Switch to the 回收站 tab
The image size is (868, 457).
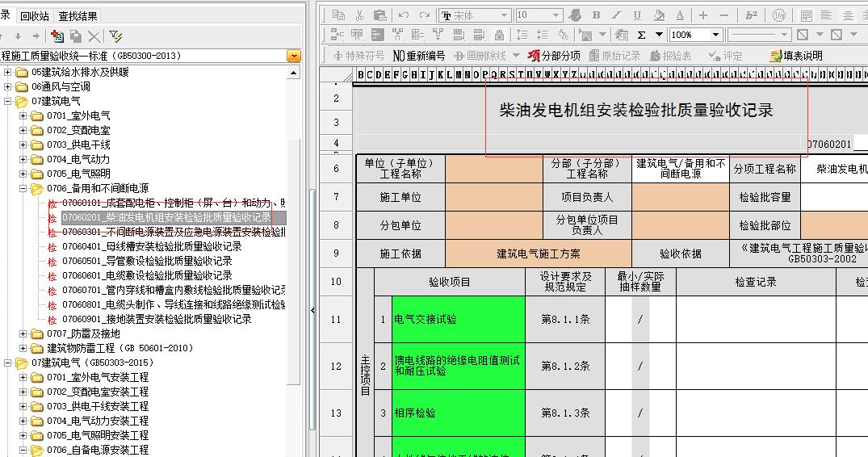35,16
